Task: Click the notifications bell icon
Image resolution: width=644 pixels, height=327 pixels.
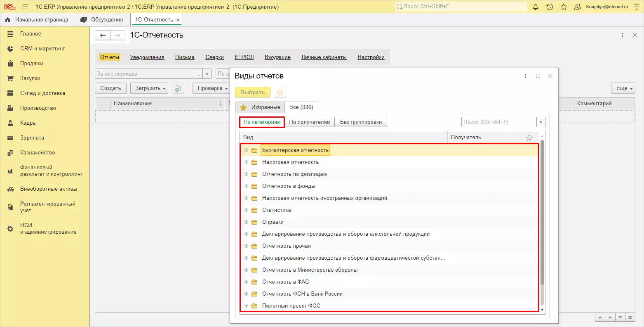Action: 536,7
